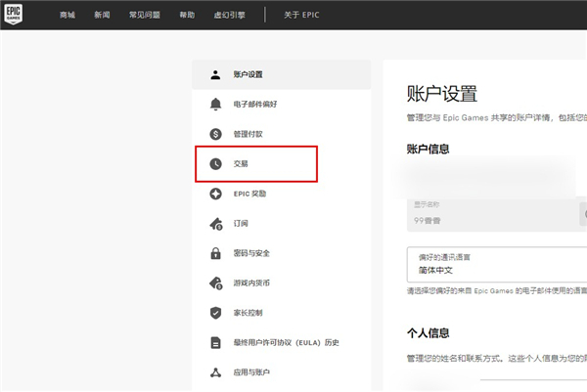Open the 虚幻引擎 navigation link
The width and height of the screenshot is (587, 392).
click(x=228, y=17)
